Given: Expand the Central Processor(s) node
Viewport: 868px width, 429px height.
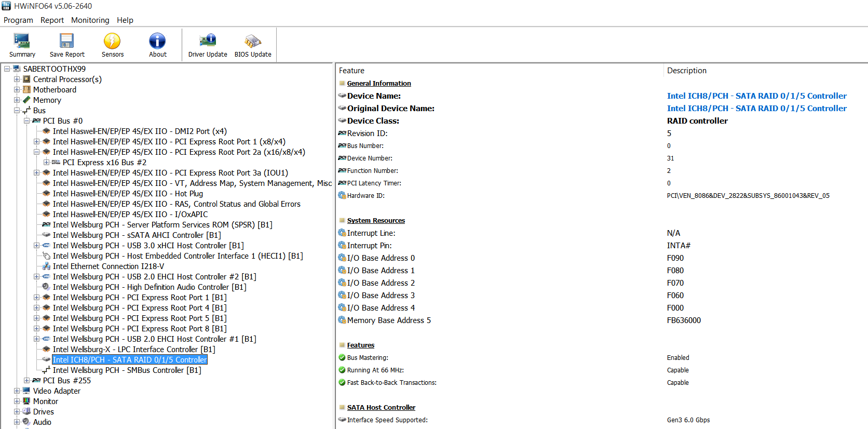Looking at the screenshot, I should coord(17,79).
